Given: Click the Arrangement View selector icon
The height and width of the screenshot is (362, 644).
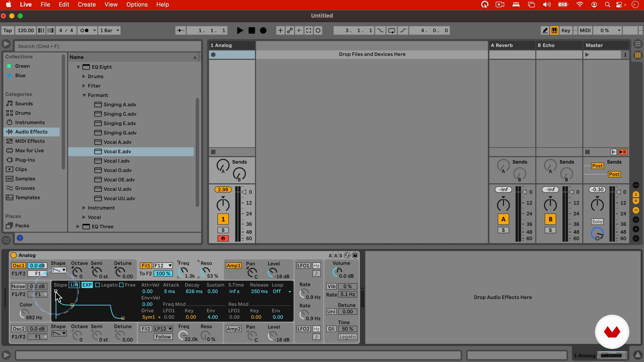Looking at the screenshot, I should 638,44.
